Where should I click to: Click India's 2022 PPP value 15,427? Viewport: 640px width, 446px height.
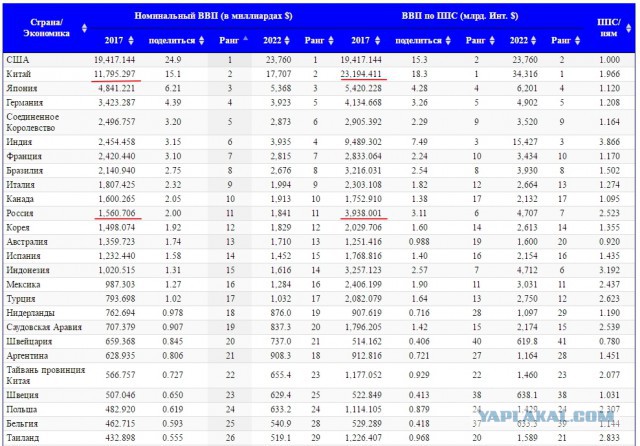tap(525, 142)
